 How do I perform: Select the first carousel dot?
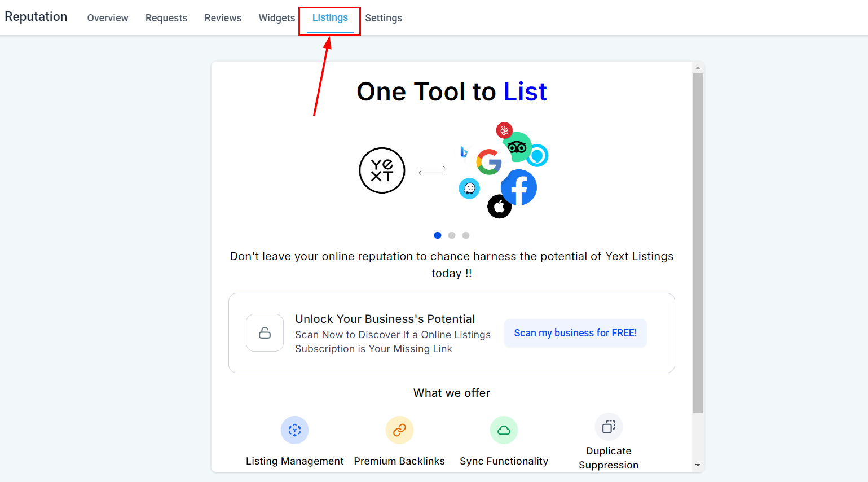point(438,235)
